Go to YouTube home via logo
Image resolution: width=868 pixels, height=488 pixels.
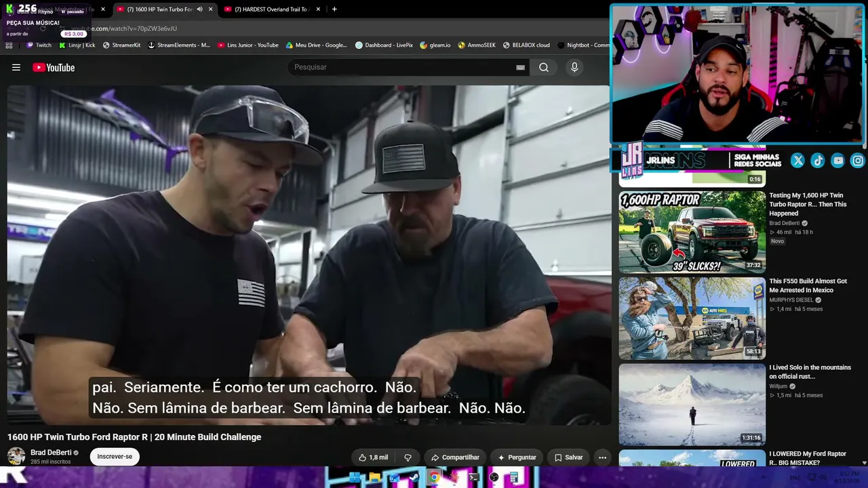(54, 67)
